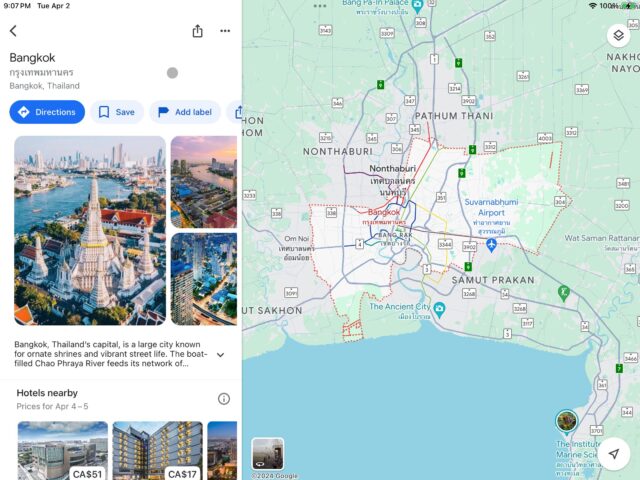The width and height of the screenshot is (640, 480).
Task: Open the Street View preview thumbnail
Action: pos(267,453)
